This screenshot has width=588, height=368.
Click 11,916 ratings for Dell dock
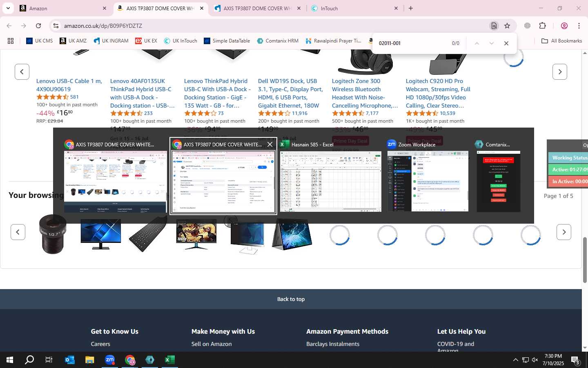pyautogui.click(x=300, y=113)
